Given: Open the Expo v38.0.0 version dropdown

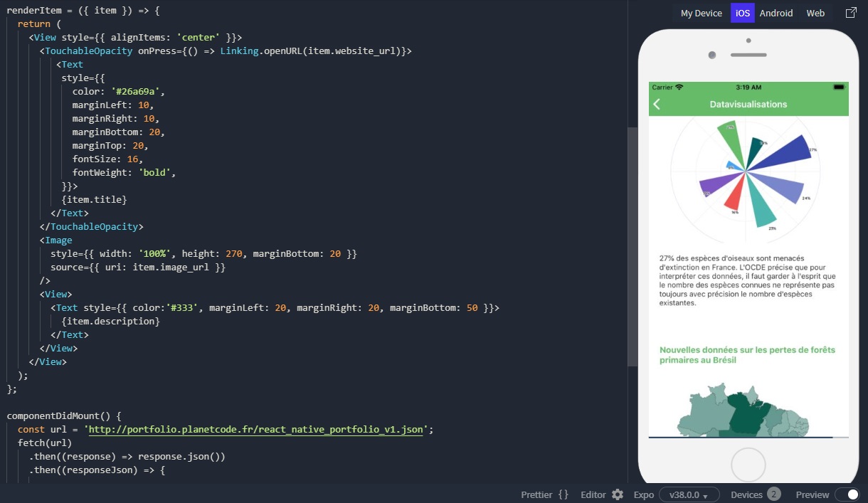Looking at the screenshot, I should click(x=689, y=494).
